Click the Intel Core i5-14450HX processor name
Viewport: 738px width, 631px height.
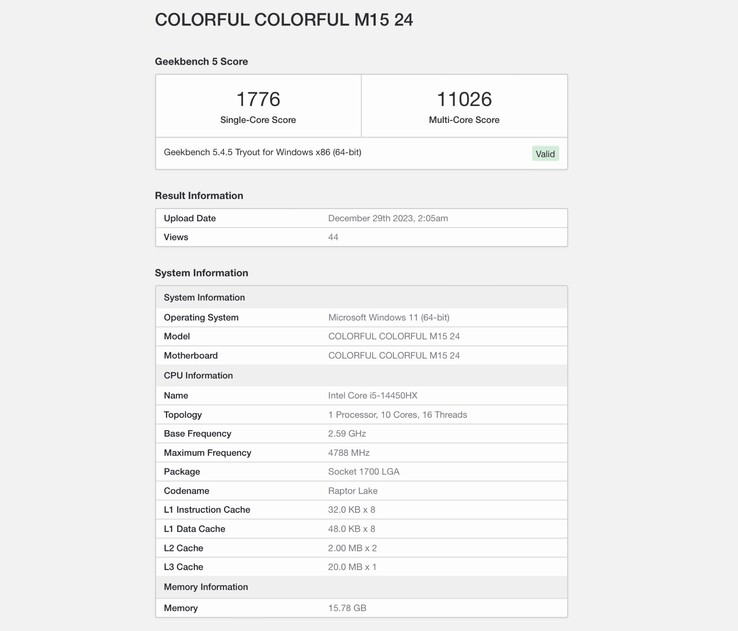(x=373, y=396)
